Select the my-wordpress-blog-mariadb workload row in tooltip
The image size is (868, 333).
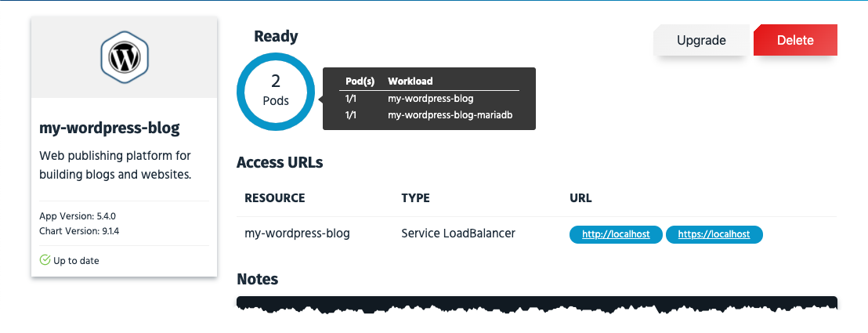450,115
